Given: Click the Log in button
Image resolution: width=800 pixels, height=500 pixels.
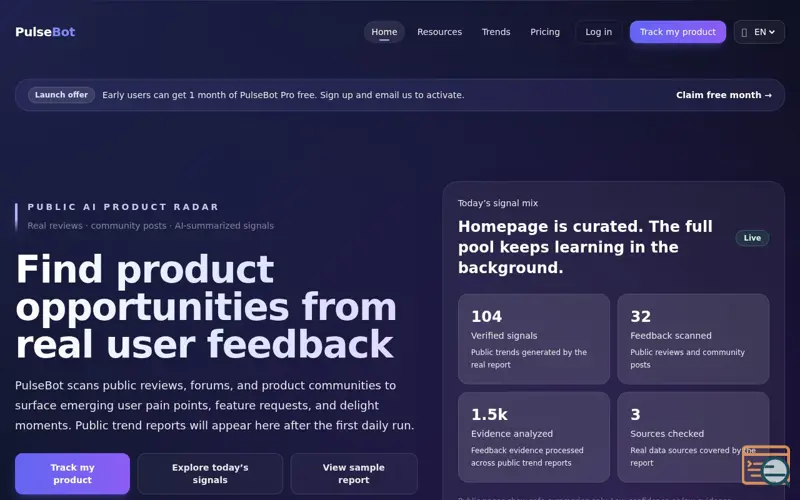Looking at the screenshot, I should [x=598, y=32].
